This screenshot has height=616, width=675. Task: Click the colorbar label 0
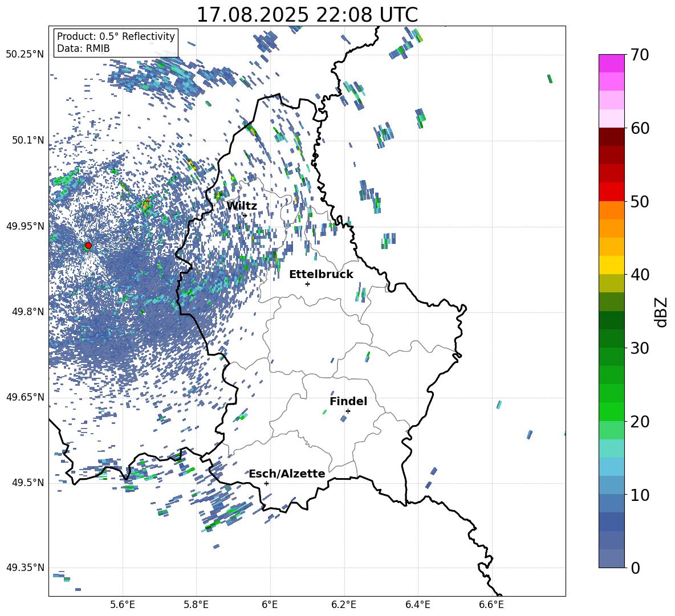pyautogui.click(x=636, y=568)
